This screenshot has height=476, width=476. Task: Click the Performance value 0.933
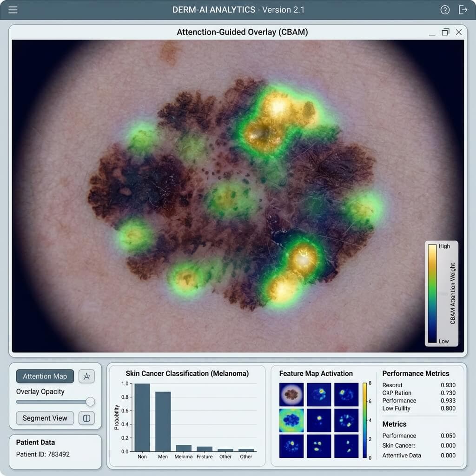[x=448, y=401]
